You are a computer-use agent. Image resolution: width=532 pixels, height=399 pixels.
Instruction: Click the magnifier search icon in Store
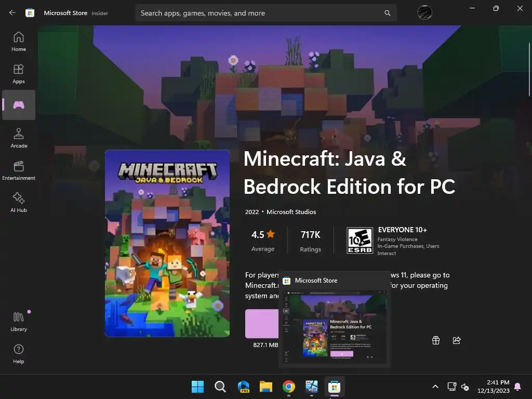tap(387, 13)
